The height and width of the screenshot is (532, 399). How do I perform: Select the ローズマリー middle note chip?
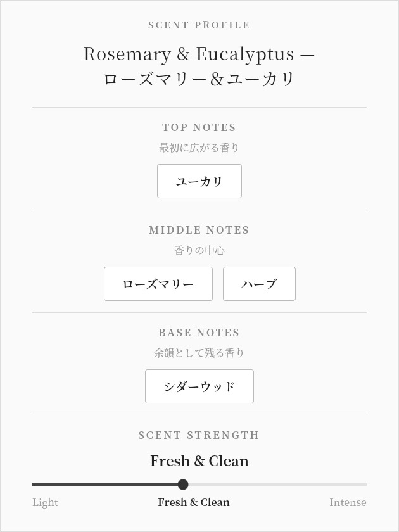click(x=158, y=284)
